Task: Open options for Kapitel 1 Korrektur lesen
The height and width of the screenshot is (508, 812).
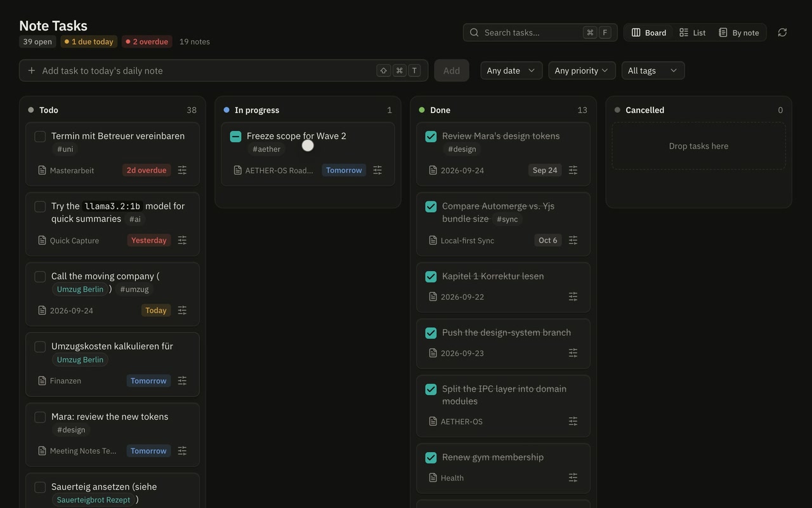Action: (573, 297)
